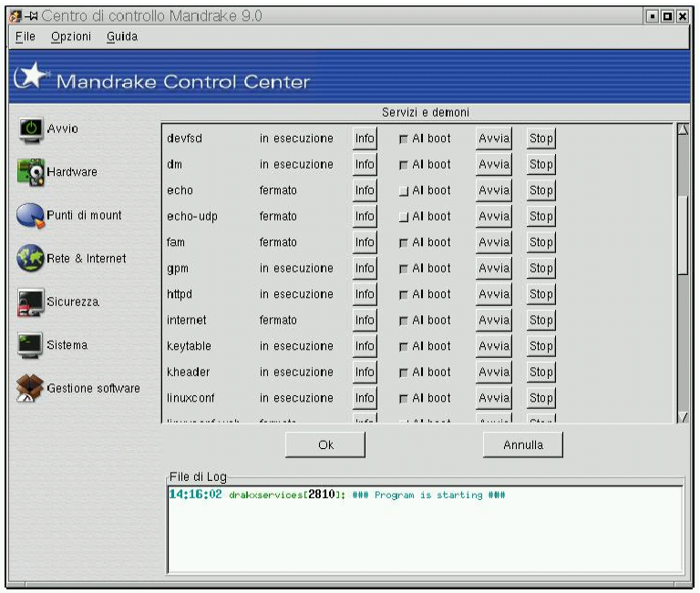Screen dimensions: 700x593
Task: Click scrollbar down arrow in services list
Action: pos(683,416)
